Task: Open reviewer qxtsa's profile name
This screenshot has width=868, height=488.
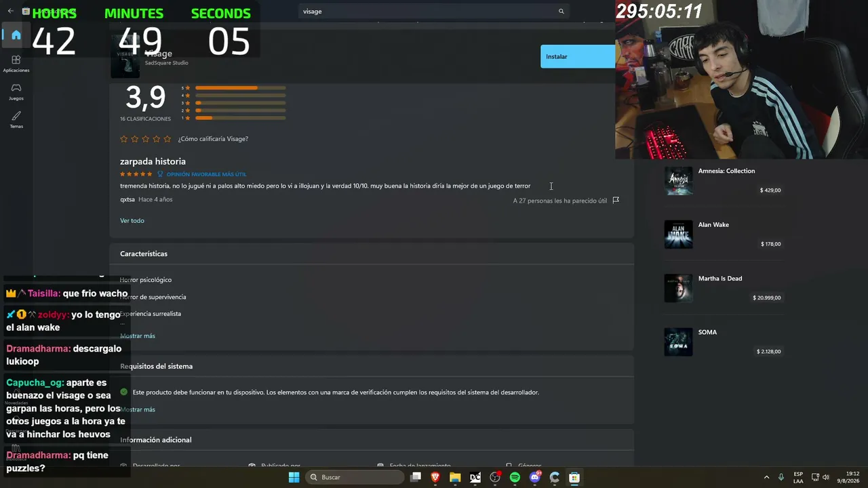Action: pyautogui.click(x=127, y=200)
